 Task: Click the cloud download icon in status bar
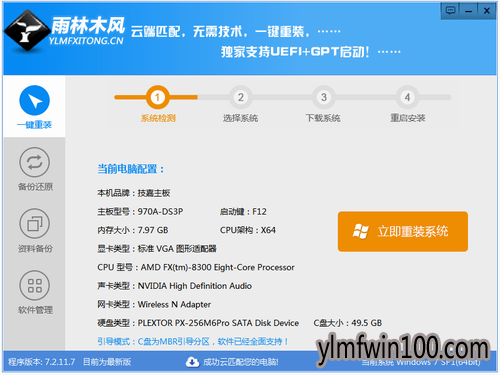point(192,362)
